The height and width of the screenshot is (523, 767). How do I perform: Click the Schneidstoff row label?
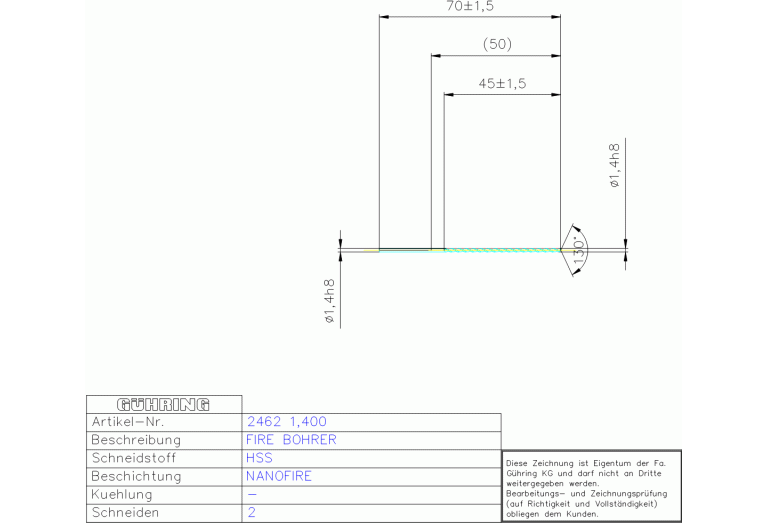136,458
